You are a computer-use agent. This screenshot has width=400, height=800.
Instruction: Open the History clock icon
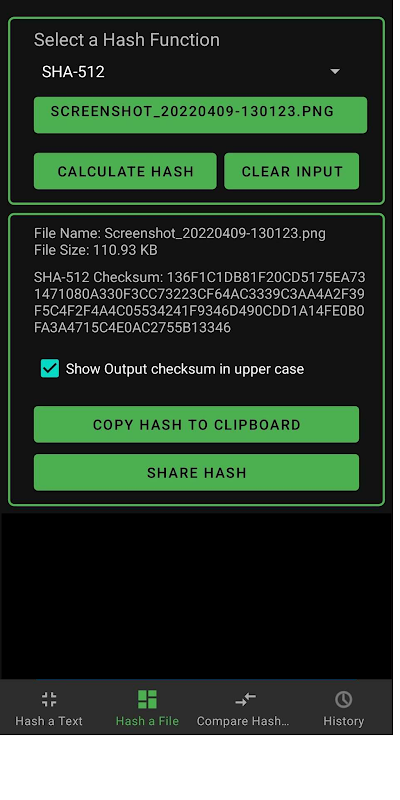tap(343, 699)
